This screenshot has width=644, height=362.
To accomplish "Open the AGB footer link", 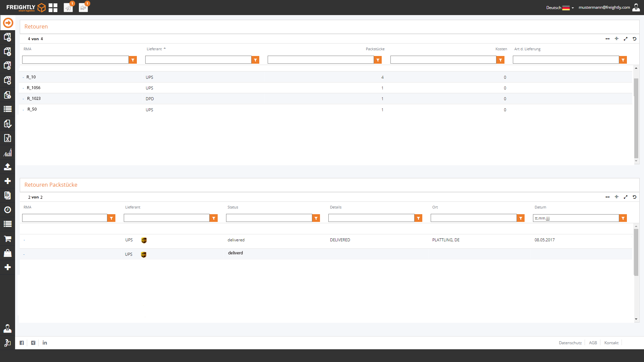I will pyautogui.click(x=593, y=343).
